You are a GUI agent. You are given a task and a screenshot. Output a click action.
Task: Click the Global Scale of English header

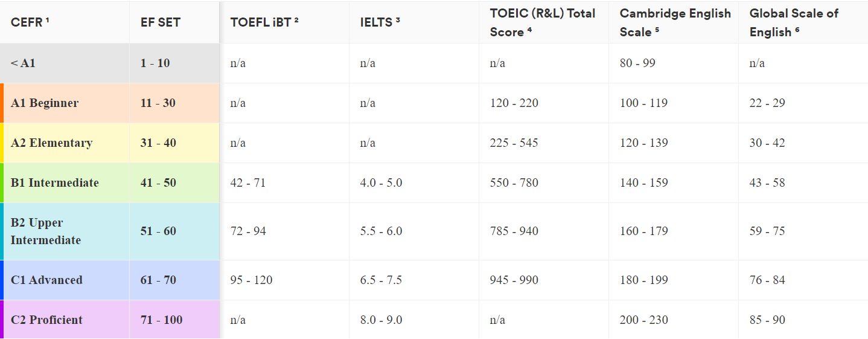(x=794, y=22)
